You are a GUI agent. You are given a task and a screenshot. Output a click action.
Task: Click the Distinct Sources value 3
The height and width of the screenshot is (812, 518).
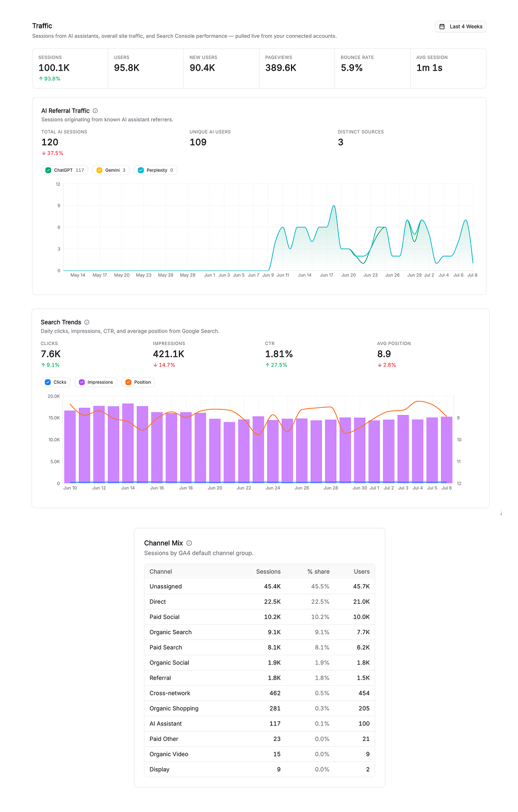point(341,142)
